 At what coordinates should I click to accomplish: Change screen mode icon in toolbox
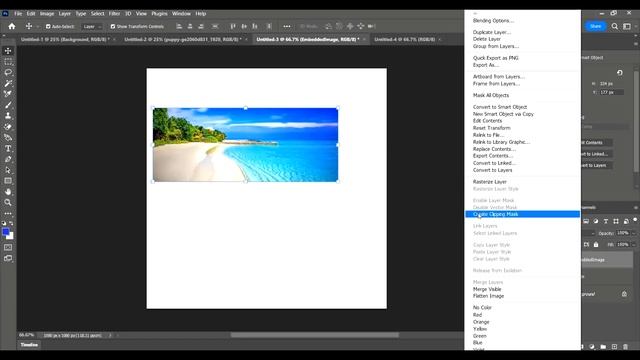tap(8, 258)
